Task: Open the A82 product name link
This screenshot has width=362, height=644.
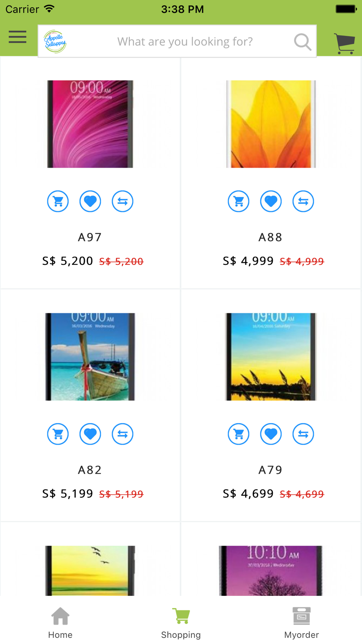Action: click(90, 470)
